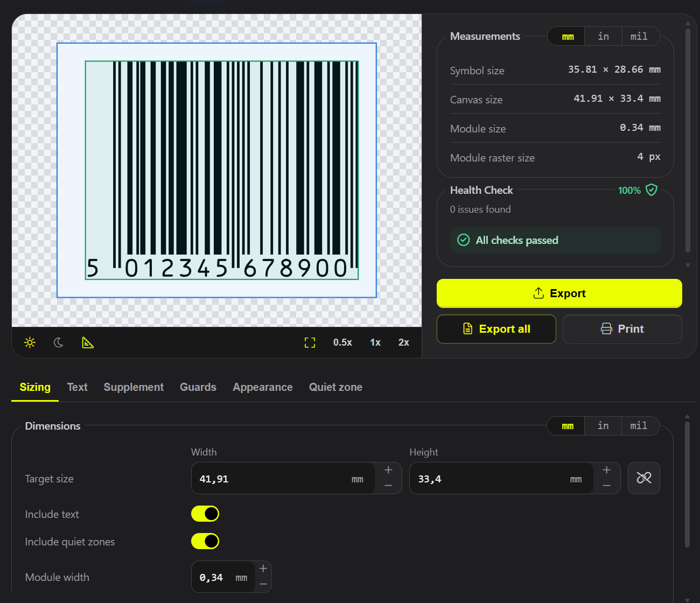The height and width of the screenshot is (603, 700).
Task: Click the fit-to-screen brackets icon
Action: point(310,342)
